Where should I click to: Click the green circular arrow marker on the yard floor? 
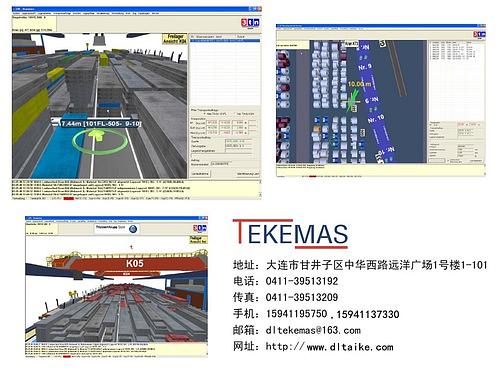point(101,142)
